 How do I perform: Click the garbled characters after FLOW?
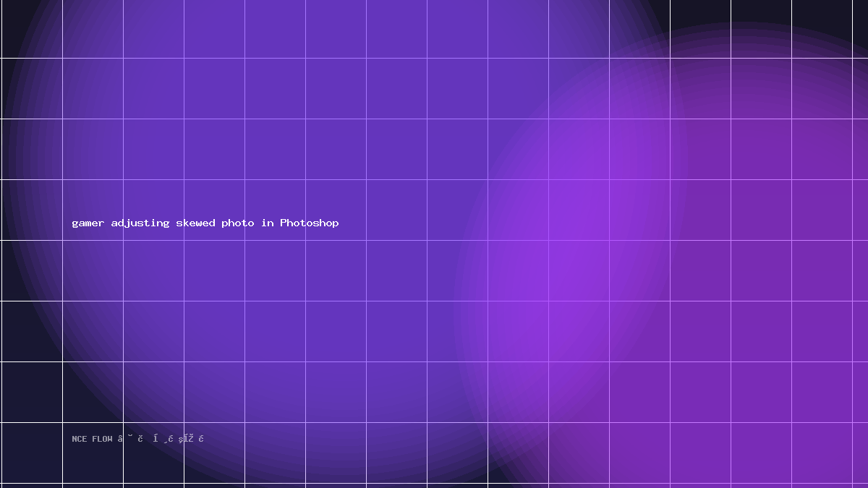click(161, 438)
